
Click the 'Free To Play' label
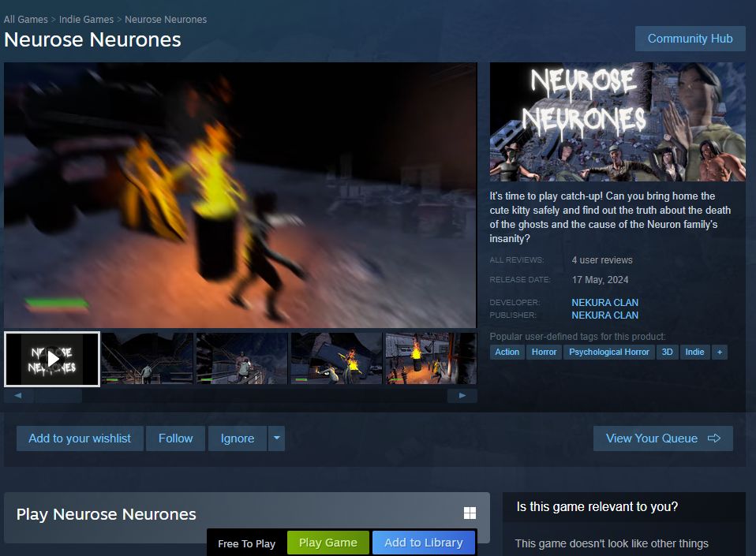(246, 544)
